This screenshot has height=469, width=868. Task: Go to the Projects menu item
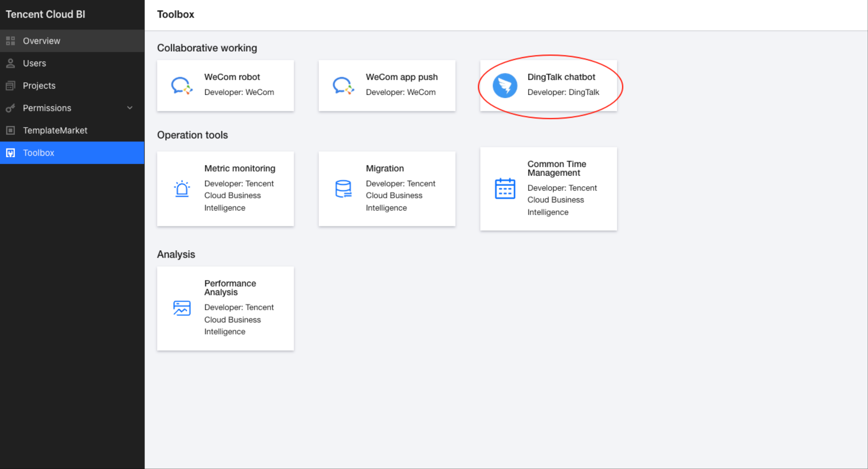tap(39, 86)
